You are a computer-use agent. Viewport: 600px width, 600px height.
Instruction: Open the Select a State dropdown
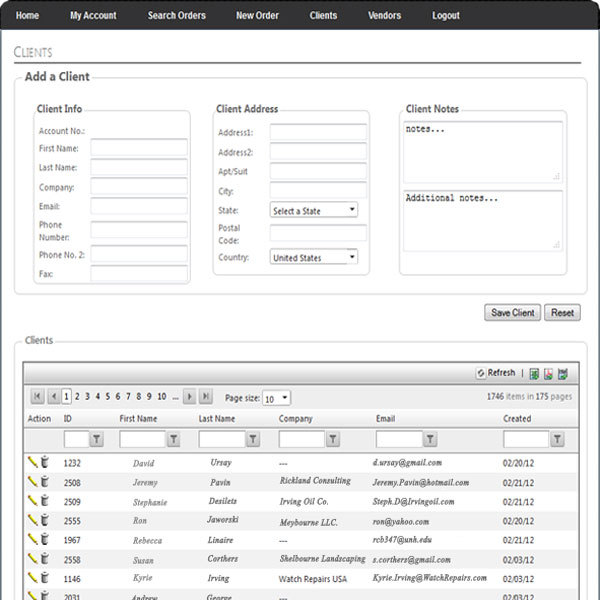[x=314, y=211]
